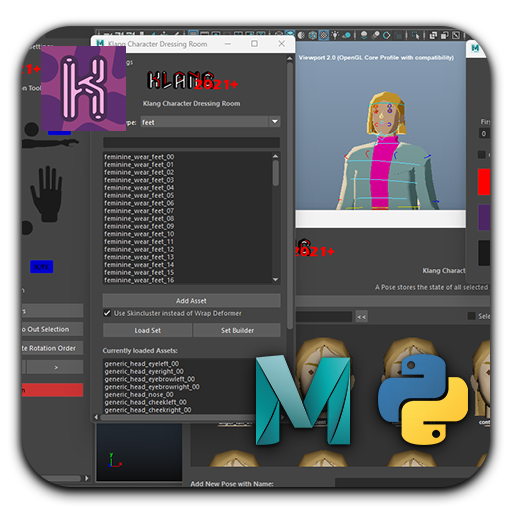
Task: Click the > arrow button in left panel
Action: [55, 367]
